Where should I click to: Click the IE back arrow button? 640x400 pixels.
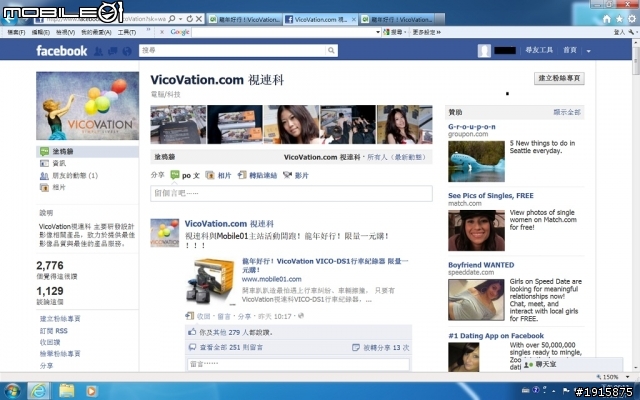(10, 19)
